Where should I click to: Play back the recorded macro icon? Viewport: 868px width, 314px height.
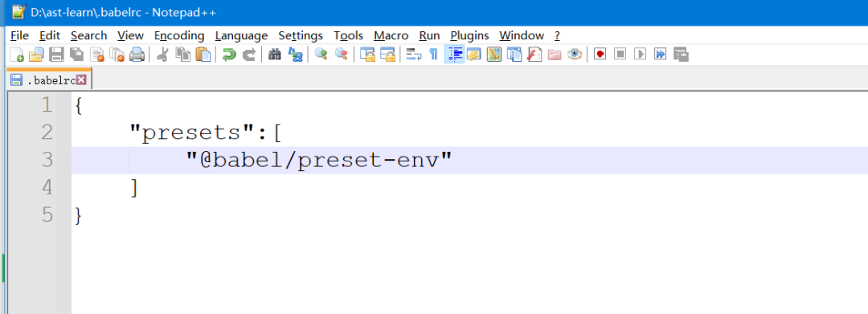coord(641,54)
